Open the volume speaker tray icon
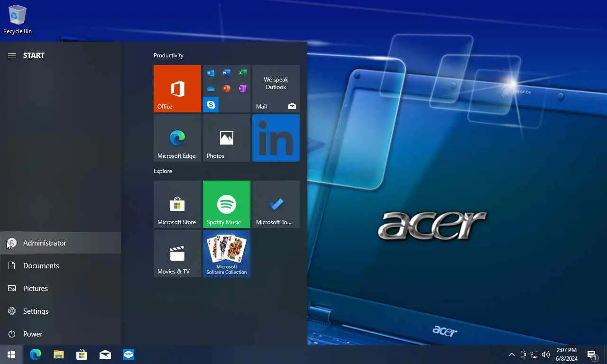The image size is (607, 364). point(546,355)
